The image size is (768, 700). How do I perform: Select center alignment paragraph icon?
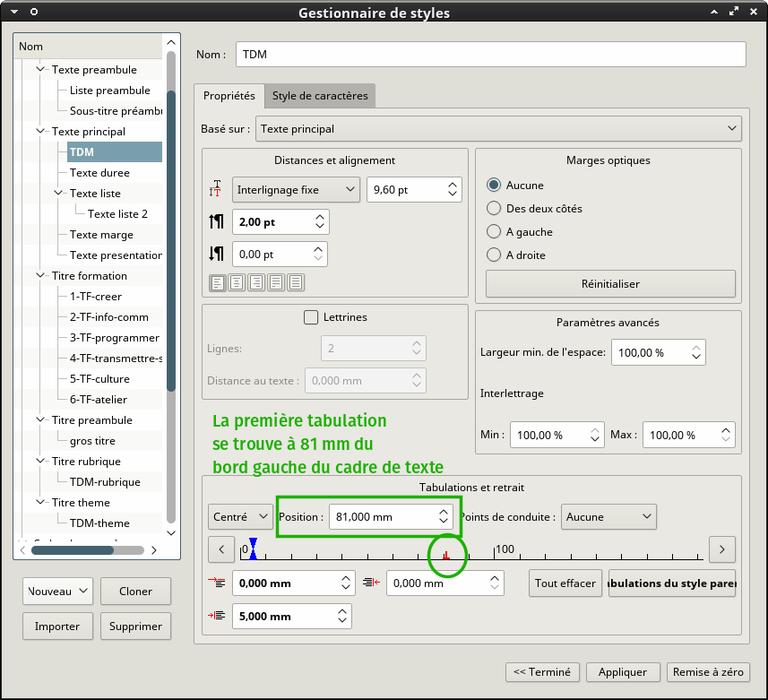[x=237, y=282]
